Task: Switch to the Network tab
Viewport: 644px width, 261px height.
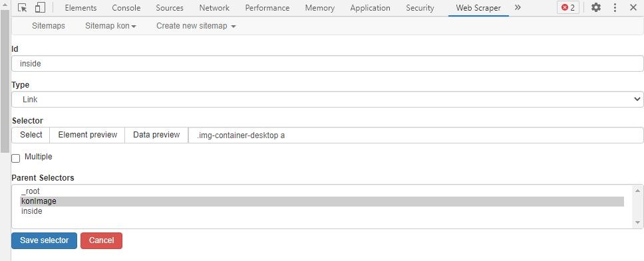Action: click(x=214, y=8)
